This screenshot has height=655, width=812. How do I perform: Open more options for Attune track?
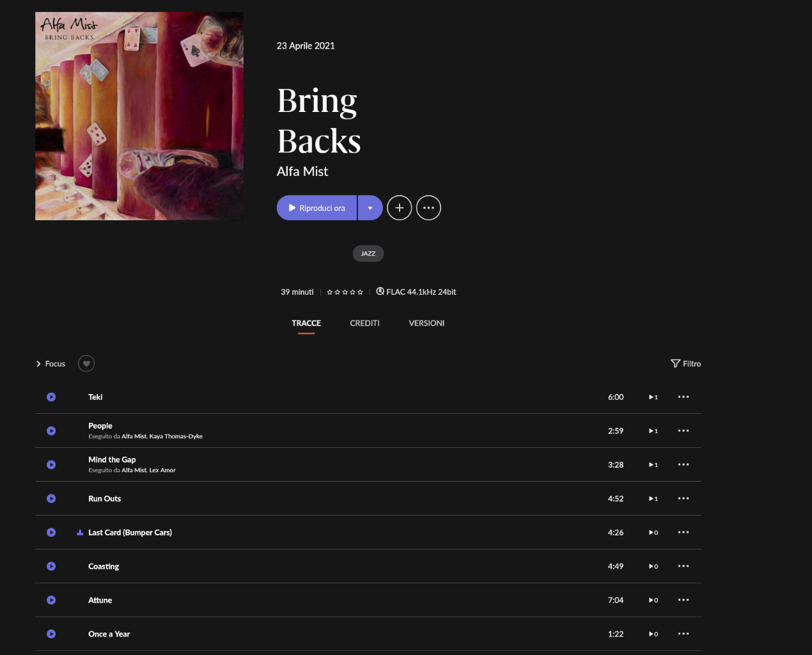[683, 600]
